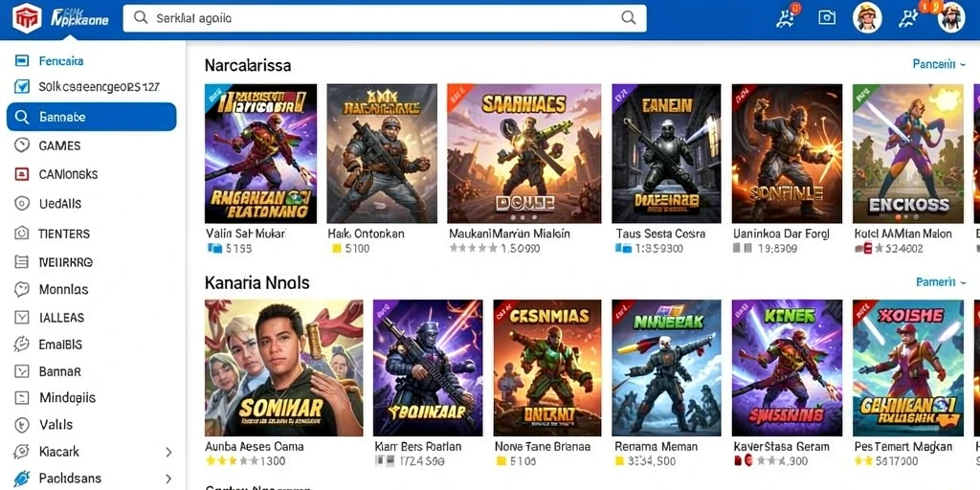The image size is (980, 490).
Task: Click the icon beside NVEIIRKRG
Action: tap(22, 262)
